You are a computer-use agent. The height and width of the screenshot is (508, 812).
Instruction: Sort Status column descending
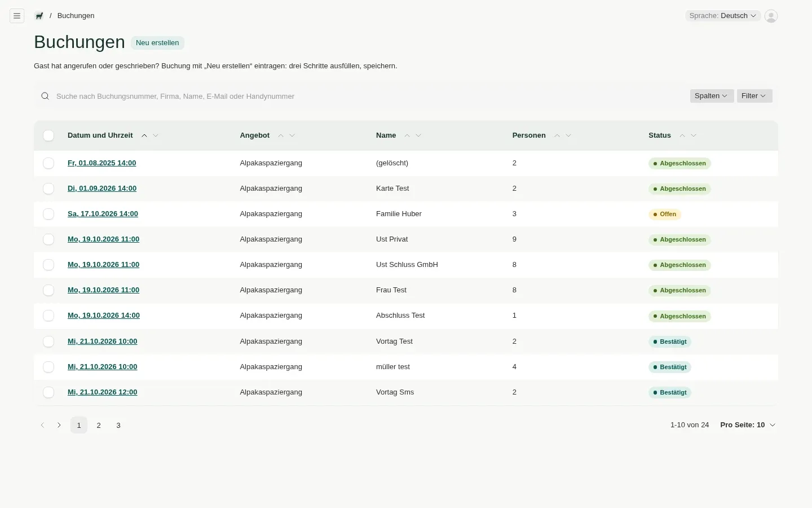[694, 135]
